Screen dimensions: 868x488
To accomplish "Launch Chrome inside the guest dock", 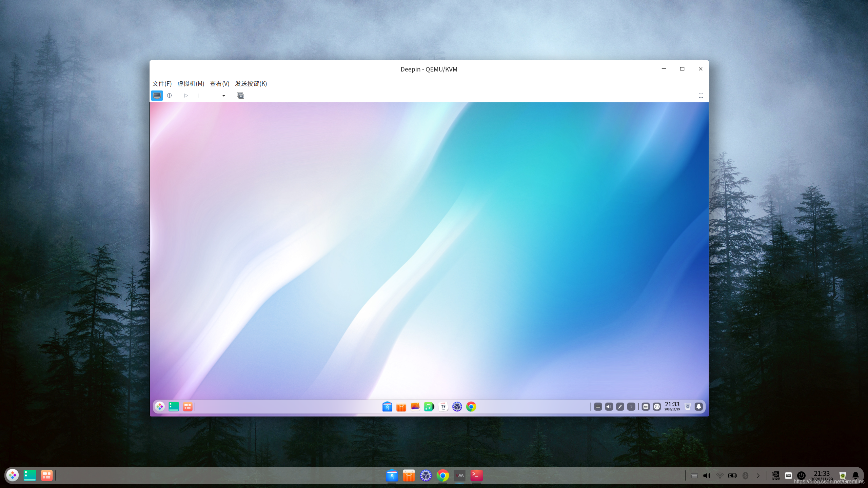I will pyautogui.click(x=471, y=407).
